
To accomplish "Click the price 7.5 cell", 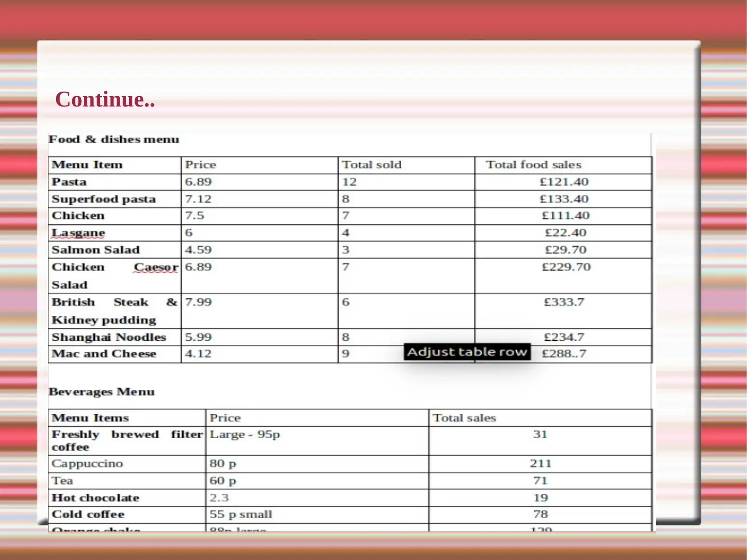I will (x=260, y=216).
